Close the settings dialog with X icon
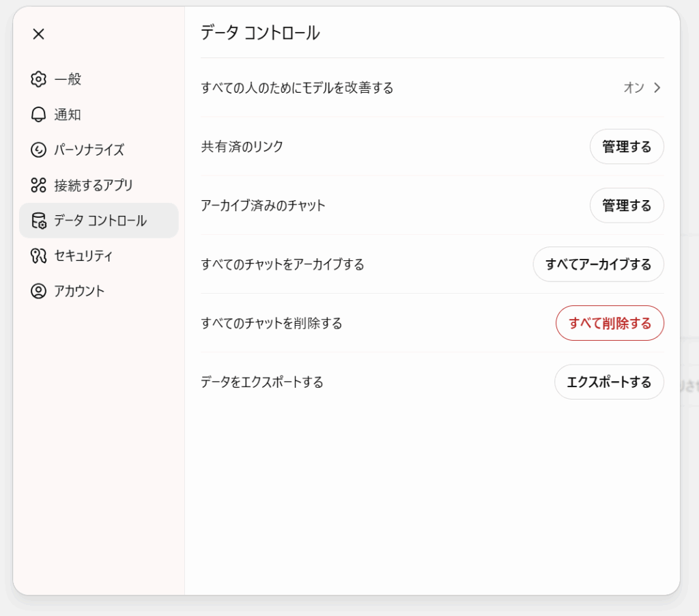The height and width of the screenshot is (616, 699). pyautogui.click(x=38, y=34)
